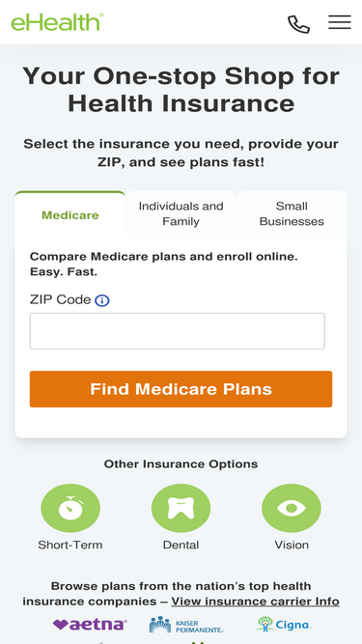Click the ZIP Code field label
This screenshot has width=362, height=644.
click(60, 300)
